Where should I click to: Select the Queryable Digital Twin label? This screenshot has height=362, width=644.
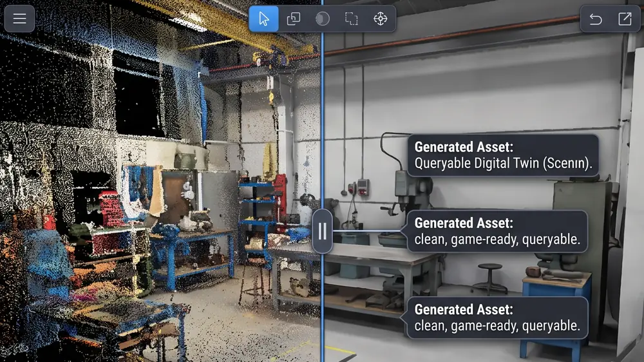pyautogui.click(x=503, y=155)
